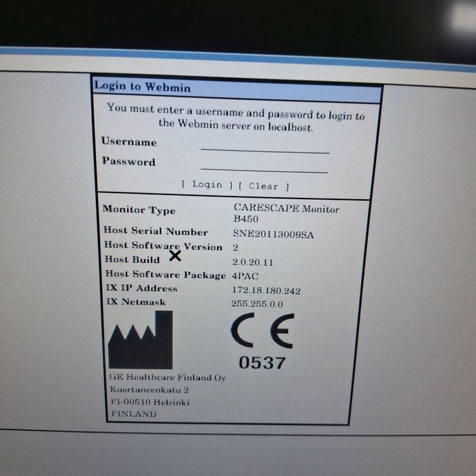Click the Login button

tap(207, 184)
